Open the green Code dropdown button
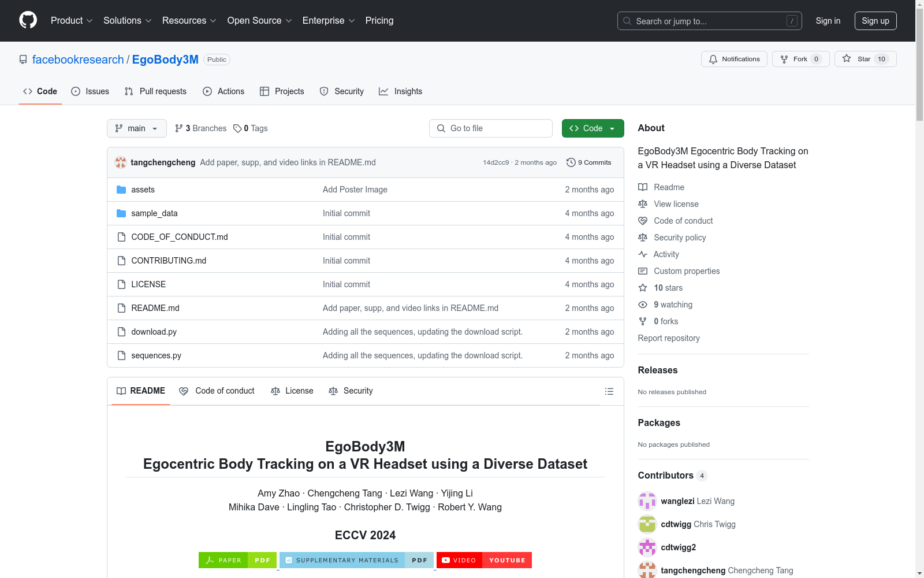This screenshot has width=924, height=578. tap(593, 128)
